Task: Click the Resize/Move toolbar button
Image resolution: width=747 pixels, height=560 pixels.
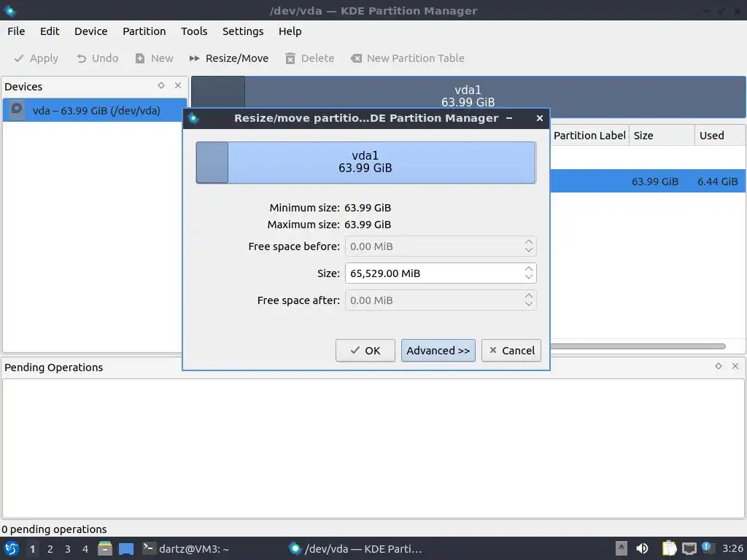Action: coord(229,58)
